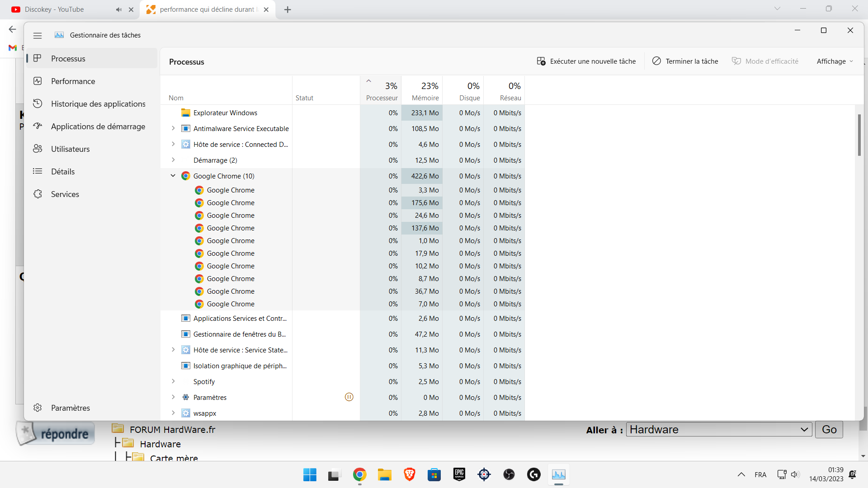Screen dimensions: 868x488
Task: Open the Aller à Hardware dropdown
Action: (719, 430)
